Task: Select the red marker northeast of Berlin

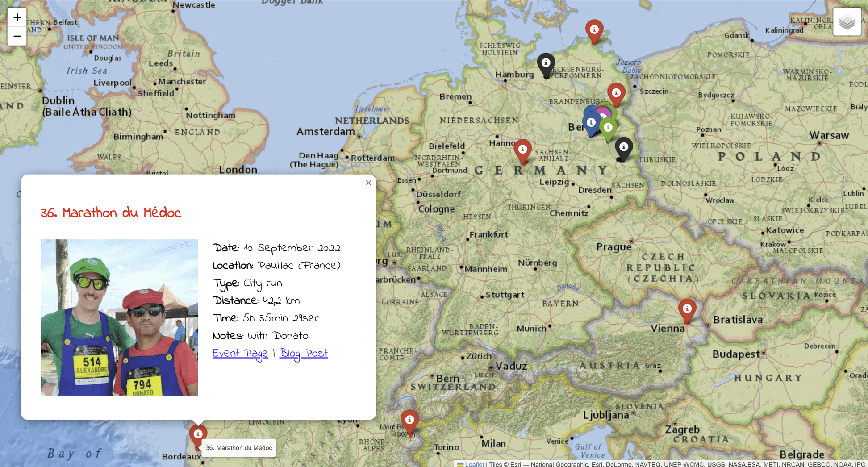Action: [x=616, y=92]
